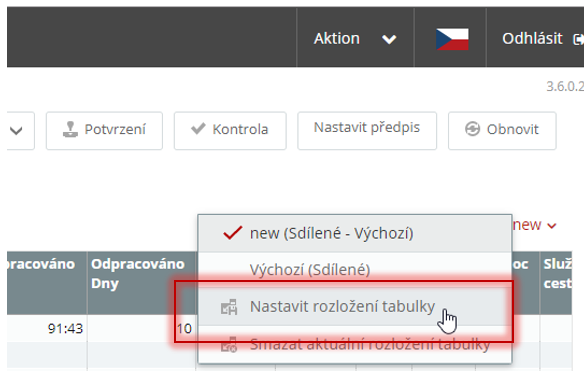Click the delete layout icon beside Smazat
This screenshot has width=584, height=381.
click(229, 345)
